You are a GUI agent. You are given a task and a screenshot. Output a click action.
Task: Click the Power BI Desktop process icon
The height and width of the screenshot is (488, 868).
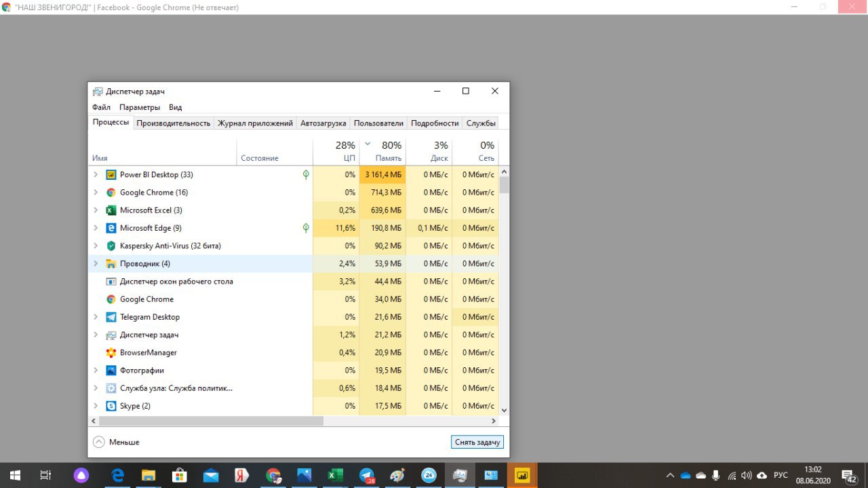click(111, 174)
